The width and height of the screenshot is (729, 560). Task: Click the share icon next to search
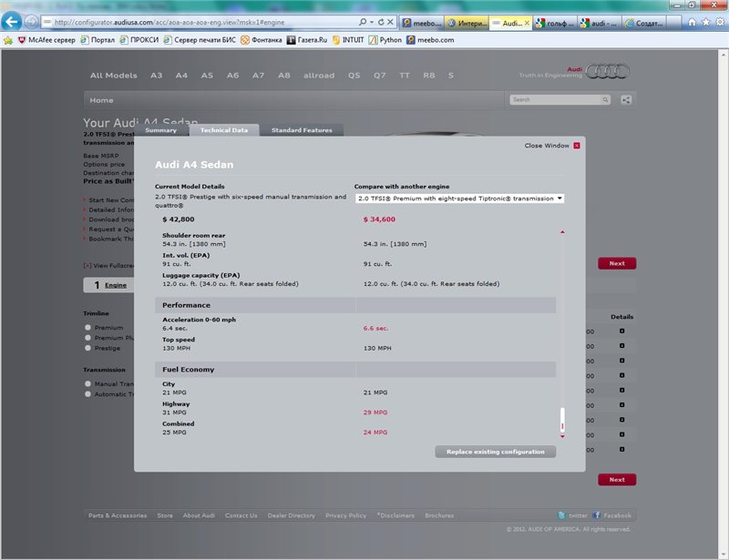(x=626, y=100)
